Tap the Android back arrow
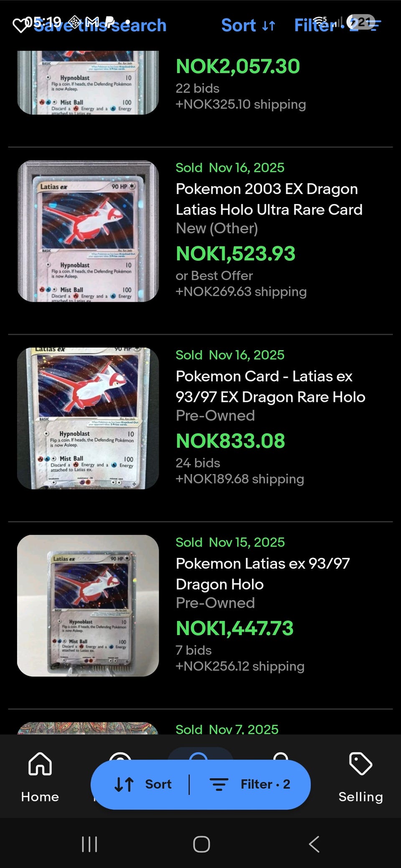Image resolution: width=401 pixels, height=868 pixels. coord(314,844)
